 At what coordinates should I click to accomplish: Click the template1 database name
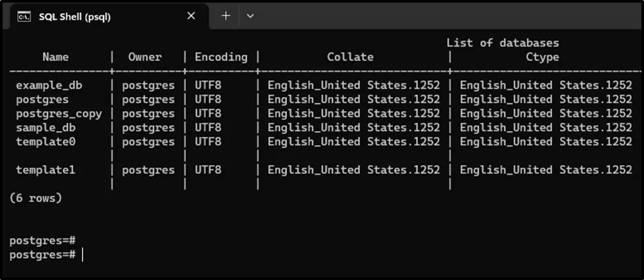[x=46, y=170]
